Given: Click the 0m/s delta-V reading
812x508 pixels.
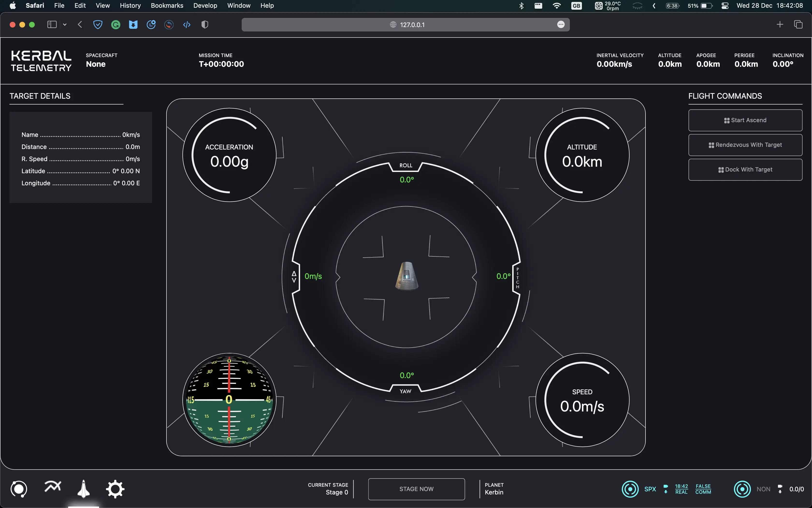Looking at the screenshot, I should click(313, 276).
